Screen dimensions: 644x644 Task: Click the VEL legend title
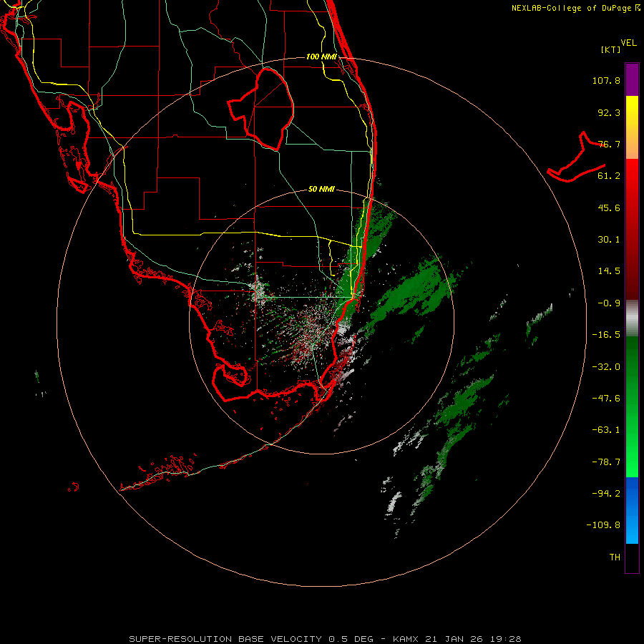pyautogui.click(x=628, y=43)
